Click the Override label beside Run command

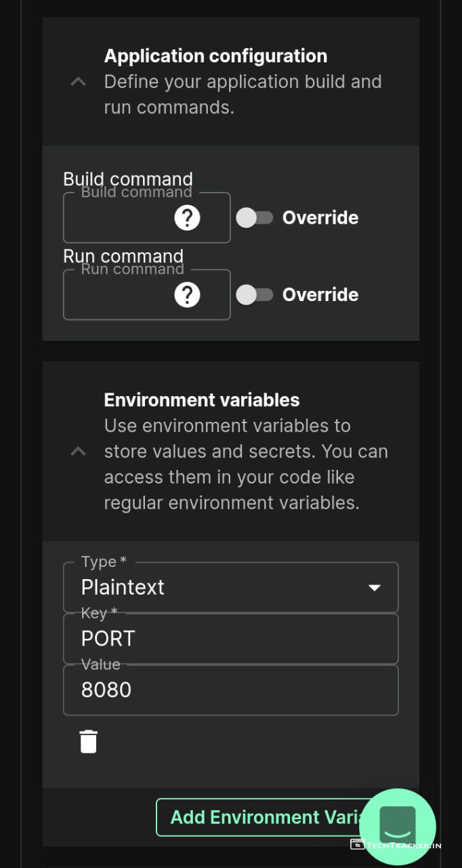pyautogui.click(x=320, y=295)
